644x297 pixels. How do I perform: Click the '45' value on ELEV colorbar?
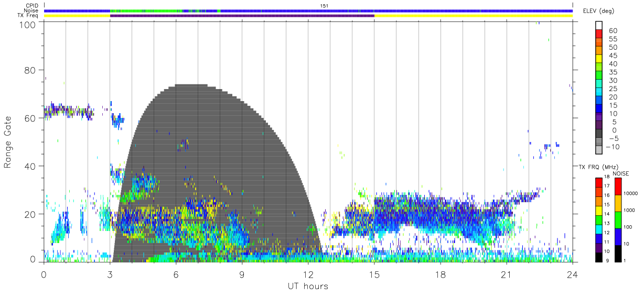614,56
